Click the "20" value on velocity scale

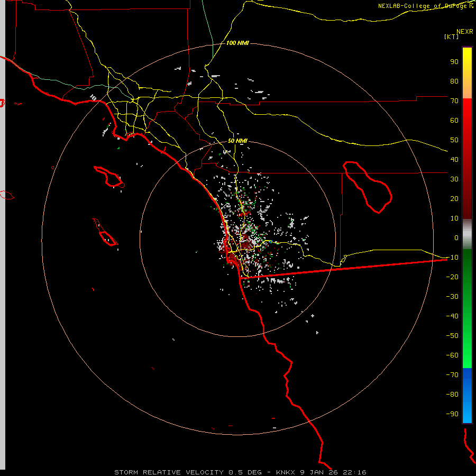coord(454,198)
